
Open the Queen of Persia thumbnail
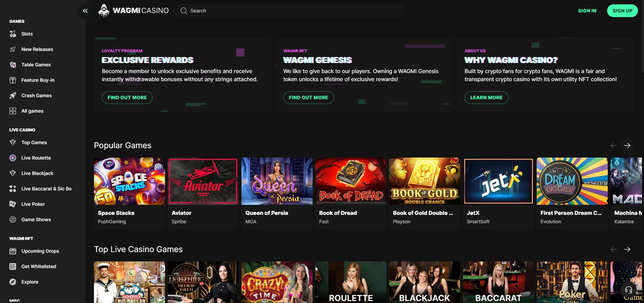(x=277, y=181)
